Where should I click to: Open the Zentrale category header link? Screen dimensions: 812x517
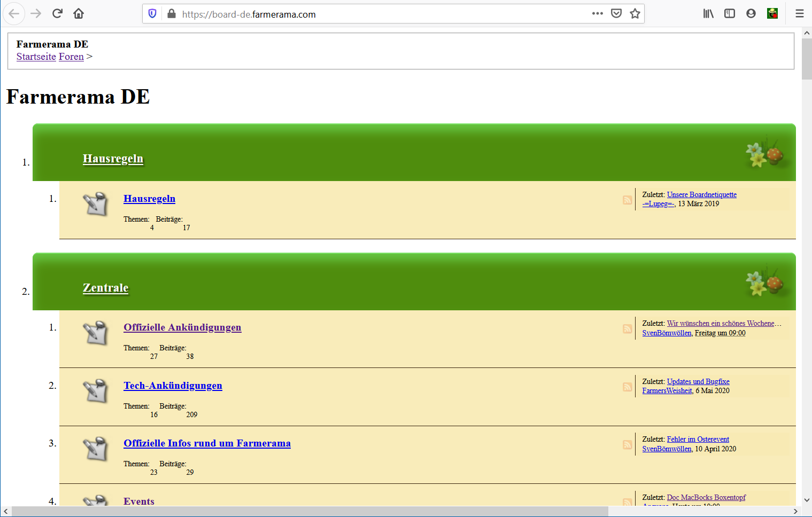[x=105, y=288]
